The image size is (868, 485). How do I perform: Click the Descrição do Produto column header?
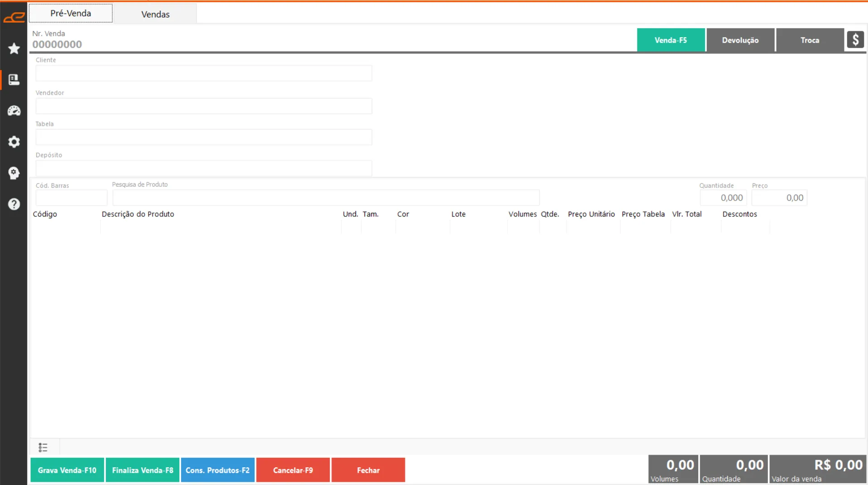138,214
